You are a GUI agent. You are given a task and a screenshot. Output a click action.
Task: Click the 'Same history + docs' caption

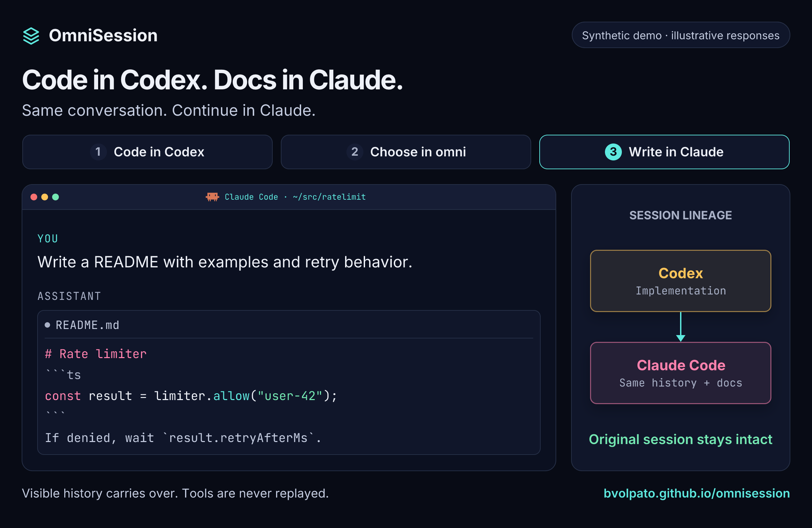pos(681,383)
